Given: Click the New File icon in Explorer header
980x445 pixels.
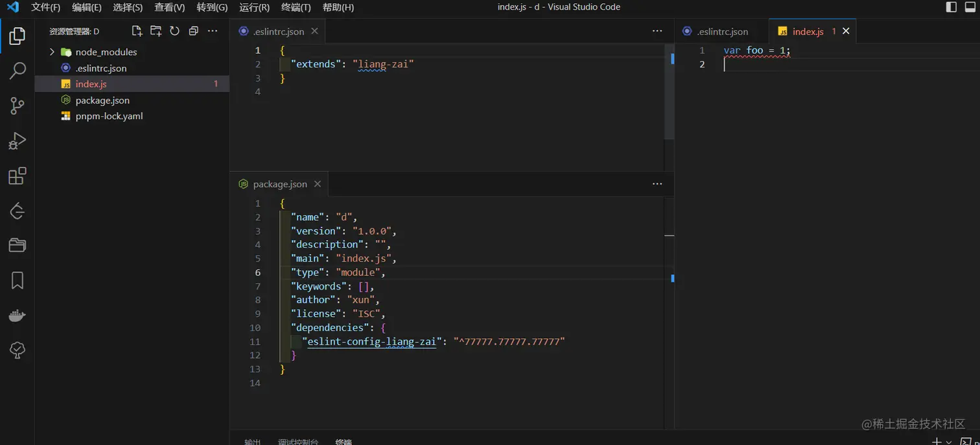Looking at the screenshot, I should click(137, 31).
